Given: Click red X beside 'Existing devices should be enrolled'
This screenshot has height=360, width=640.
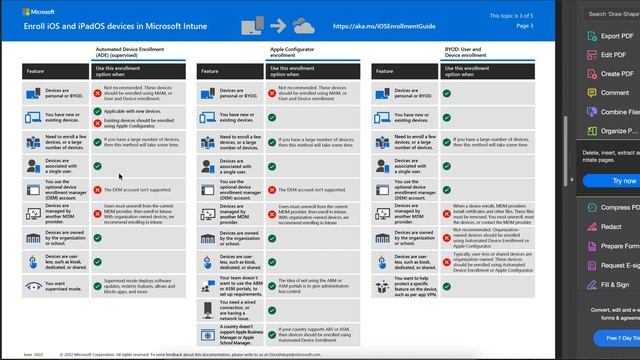Looking at the screenshot, I should point(98,123).
